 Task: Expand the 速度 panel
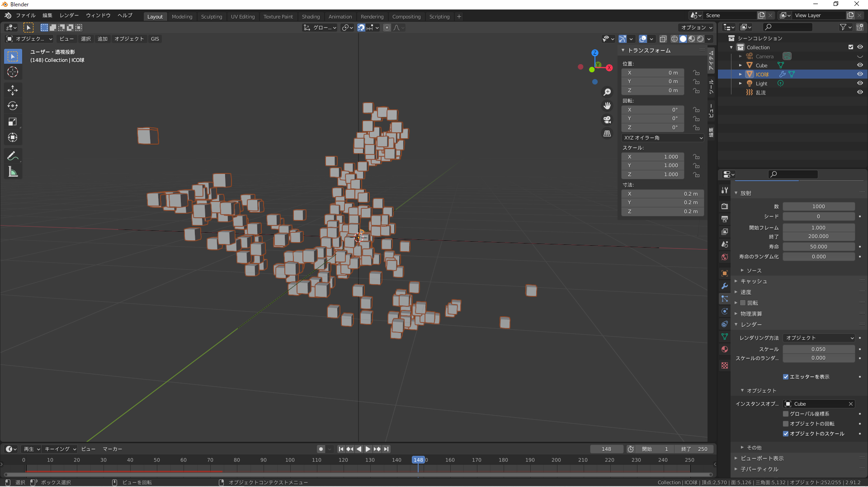[x=745, y=292]
